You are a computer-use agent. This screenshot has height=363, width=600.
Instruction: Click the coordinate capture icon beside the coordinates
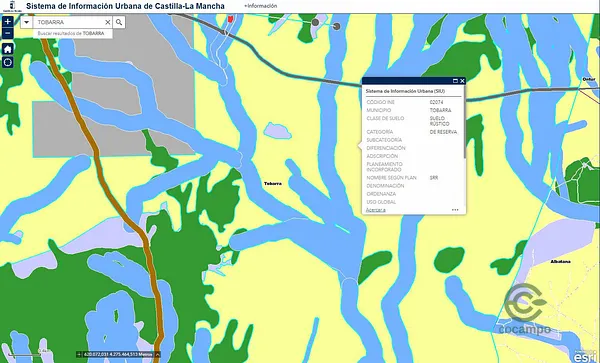(79, 355)
